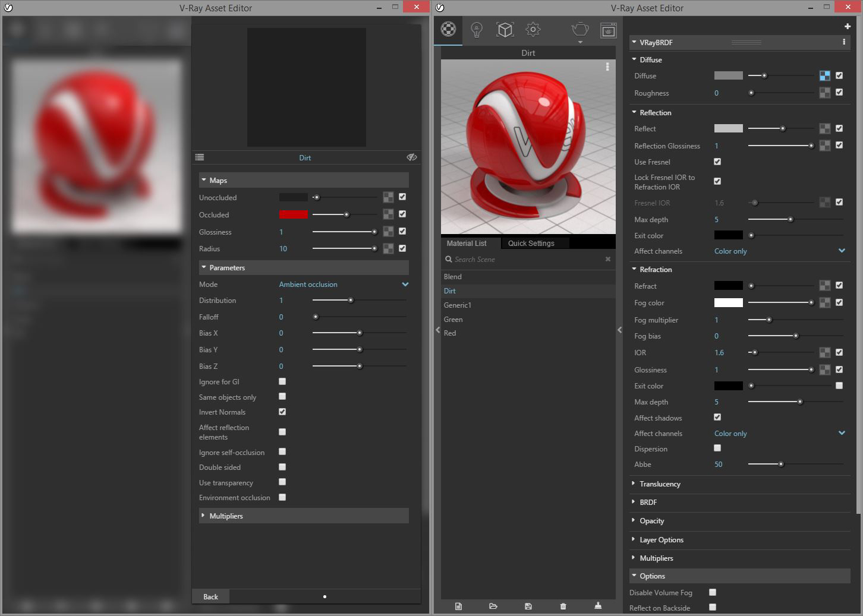Click the Radius value 10
Image resolution: width=863 pixels, height=616 pixels.
click(284, 249)
